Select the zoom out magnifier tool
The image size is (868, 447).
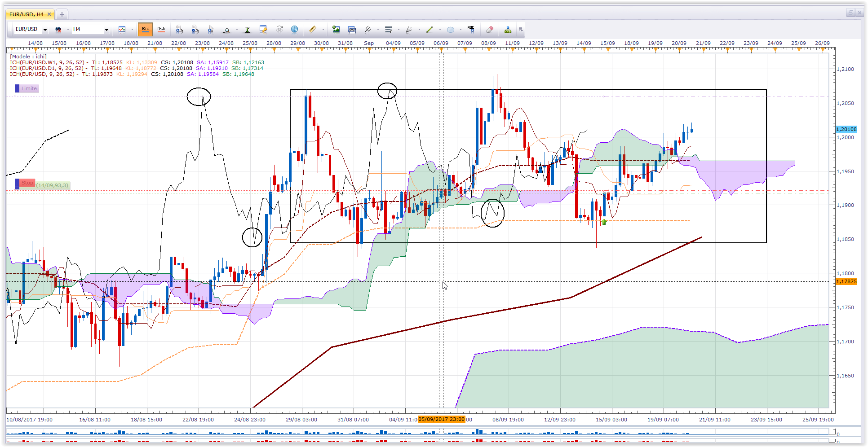tap(195, 30)
